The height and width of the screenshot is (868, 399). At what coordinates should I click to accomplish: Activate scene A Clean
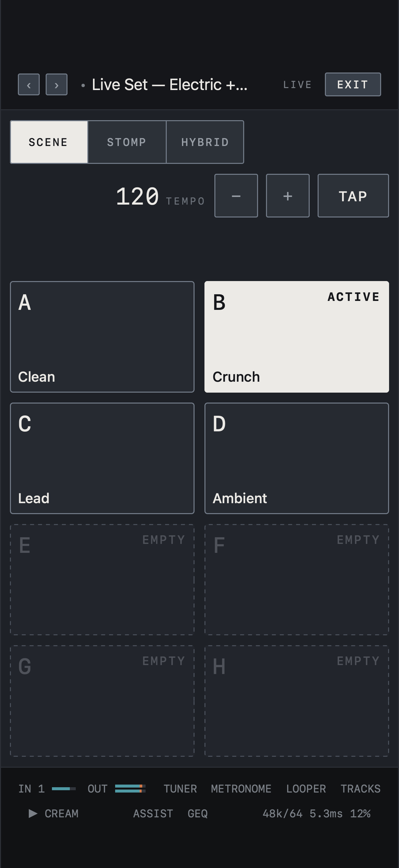click(102, 337)
